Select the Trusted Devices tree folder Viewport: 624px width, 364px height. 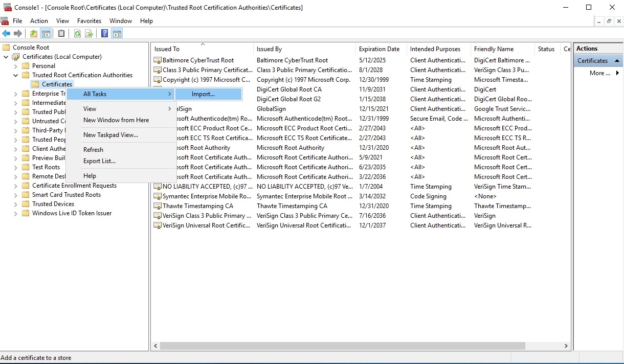[x=53, y=204]
